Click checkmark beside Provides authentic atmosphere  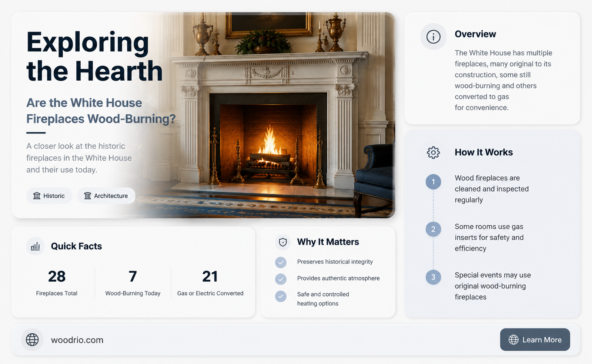[281, 279]
